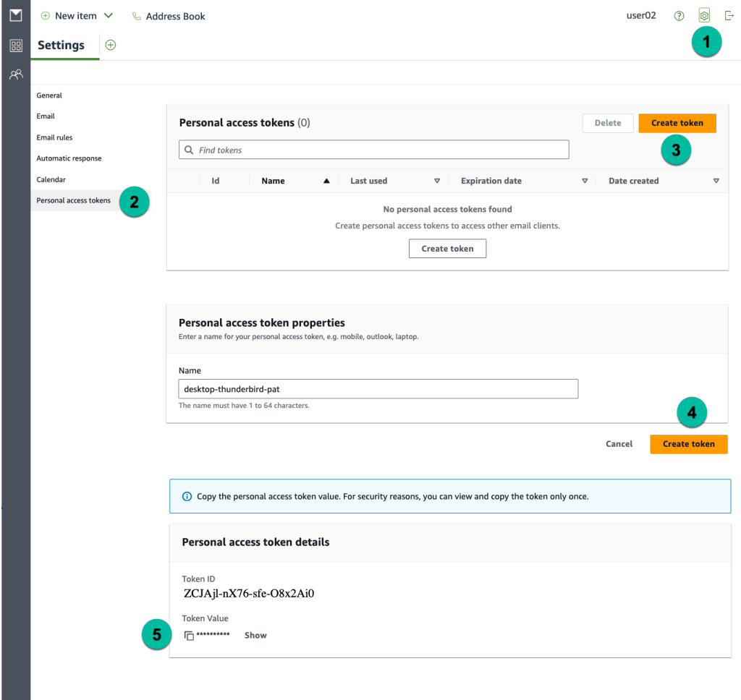Select the apps grid icon in sidebar
The width and height of the screenshot is (741, 700).
click(x=15, y=45)
